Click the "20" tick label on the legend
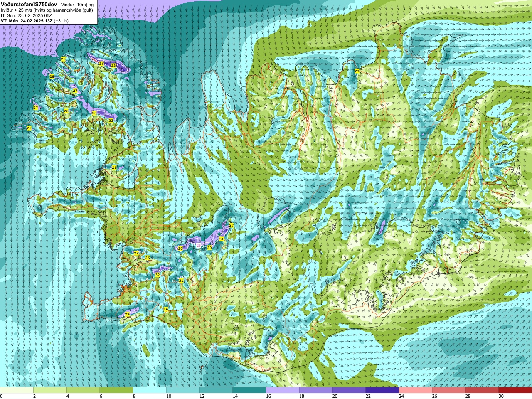Screen dimensions: 532x399 (x=335, y=396)
